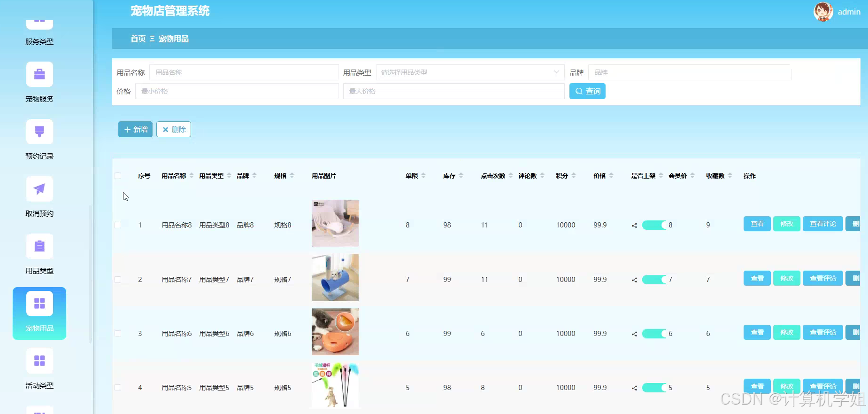Open product image of 用品名称7
Viewport: 868px width, 414px height.
[335, 278]
